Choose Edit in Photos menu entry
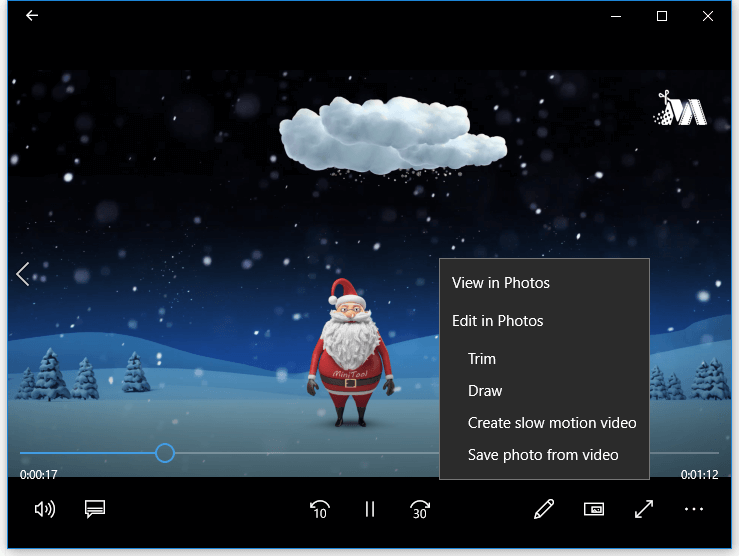Viewport: 739px width, 556px height. point(544,321)
